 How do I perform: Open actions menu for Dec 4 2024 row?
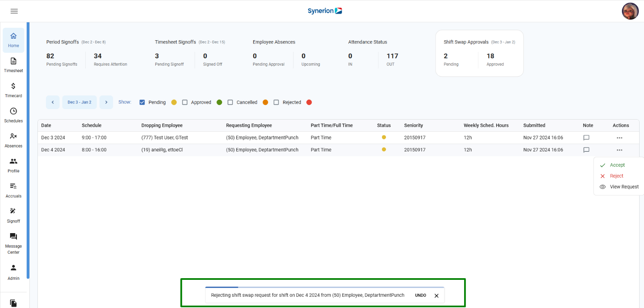[x=619, y=150]
